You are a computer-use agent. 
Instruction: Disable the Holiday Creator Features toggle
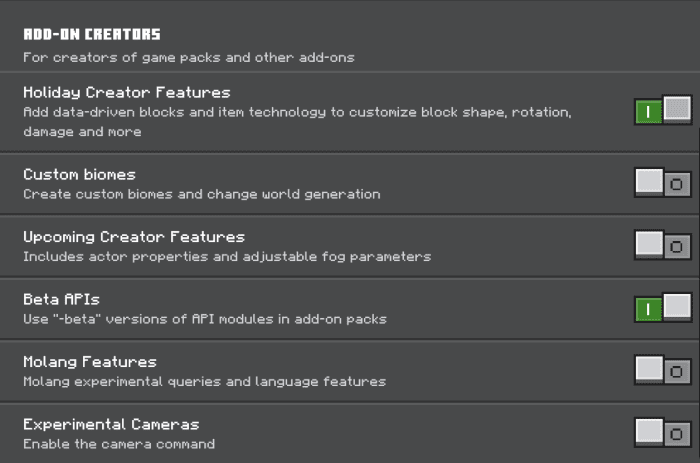[663, 110]
